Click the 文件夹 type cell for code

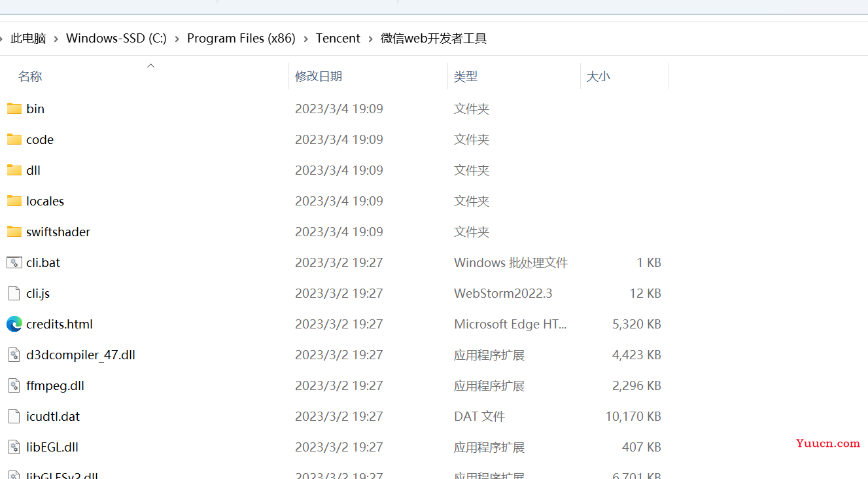coord(472,139)
